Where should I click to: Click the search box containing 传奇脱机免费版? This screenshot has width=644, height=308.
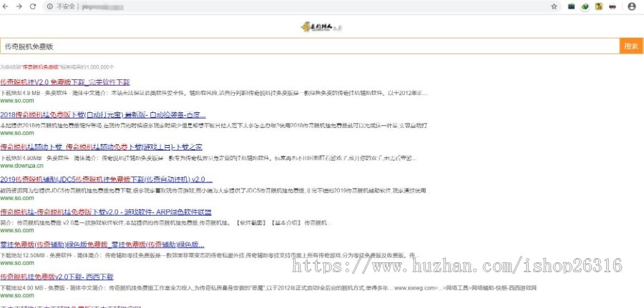click(310, 46)
